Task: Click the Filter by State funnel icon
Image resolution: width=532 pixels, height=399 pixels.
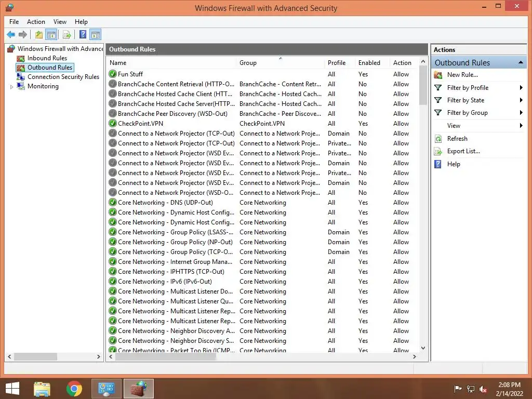Action: click(x=438, y=100)
